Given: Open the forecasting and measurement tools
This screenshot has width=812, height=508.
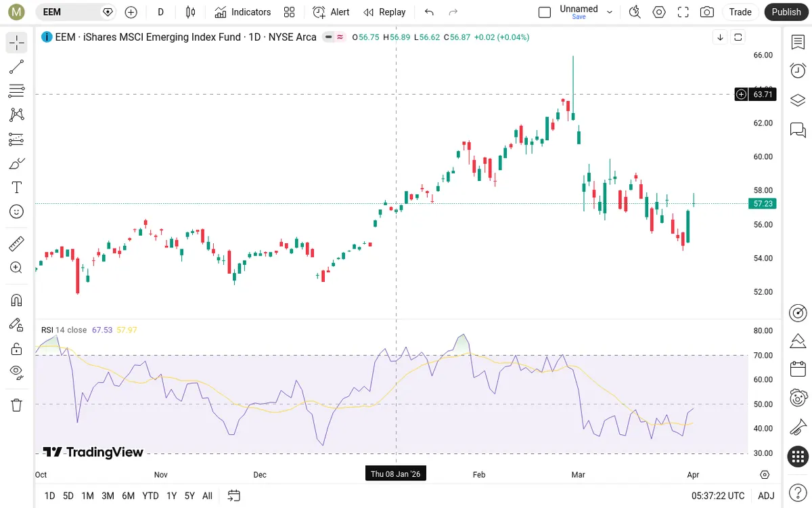Looking at the screenshot, I should pos(17,140).
